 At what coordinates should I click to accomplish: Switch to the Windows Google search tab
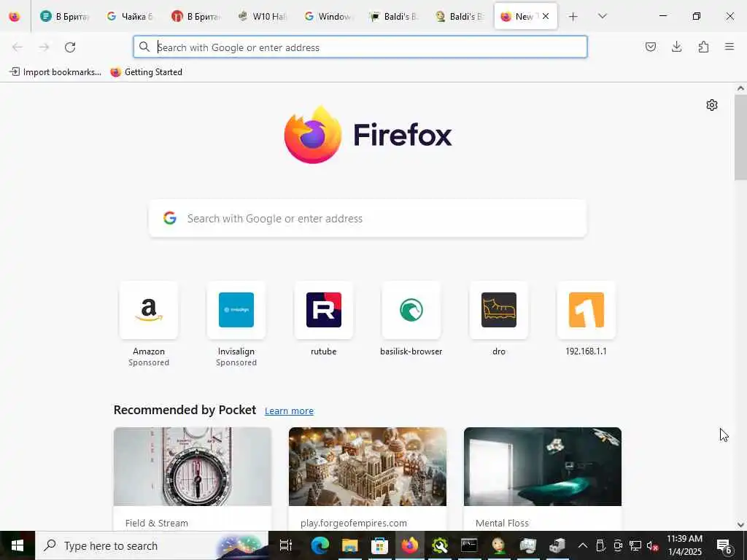(328, 17)
